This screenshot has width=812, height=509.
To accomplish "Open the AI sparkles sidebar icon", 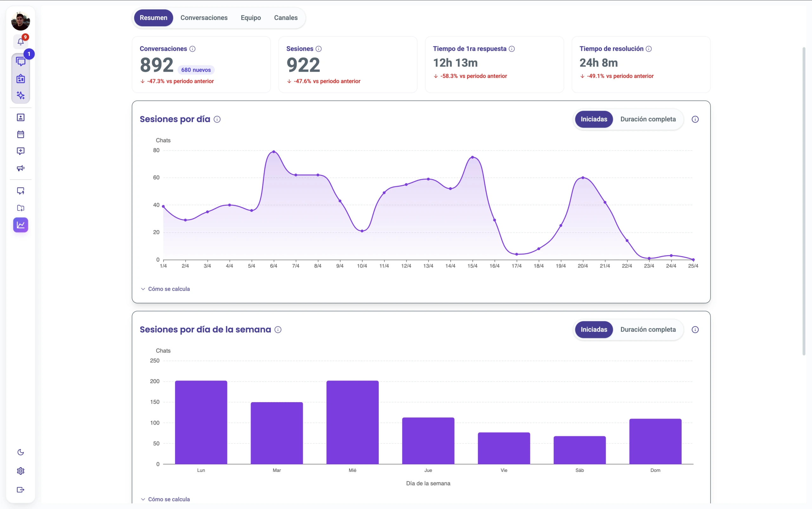I will click(x=21, y=95).
